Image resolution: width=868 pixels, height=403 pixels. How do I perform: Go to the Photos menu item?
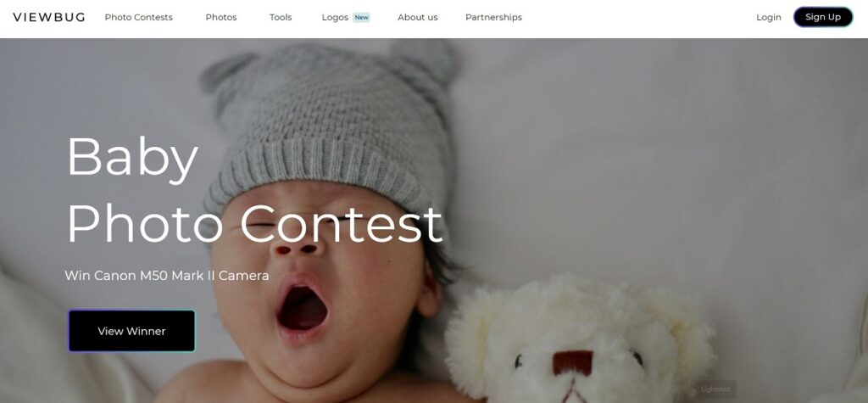221,17
